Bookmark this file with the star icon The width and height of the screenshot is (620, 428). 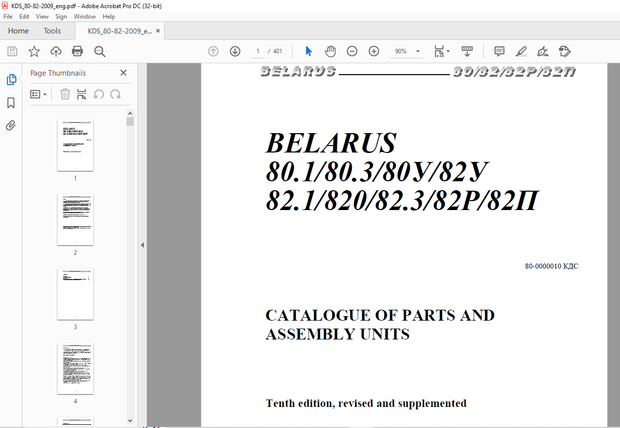coord(34,51)
